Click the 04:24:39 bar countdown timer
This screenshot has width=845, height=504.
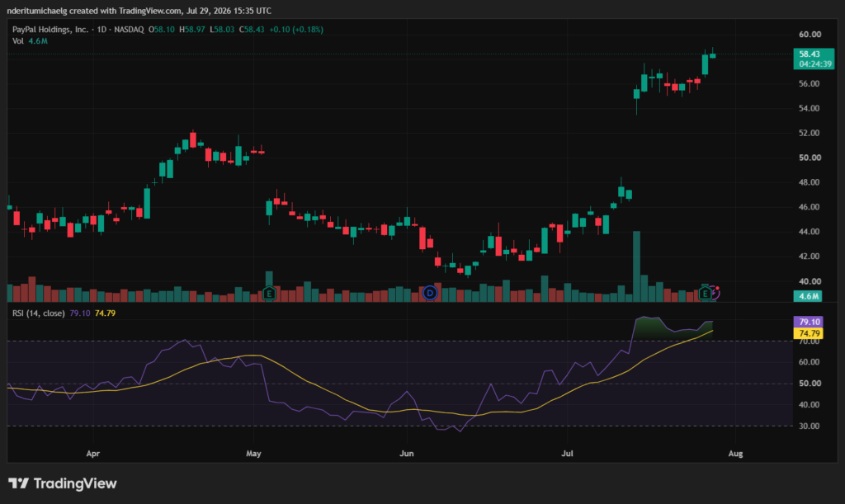pyautogui.click(x=814, y=64)
